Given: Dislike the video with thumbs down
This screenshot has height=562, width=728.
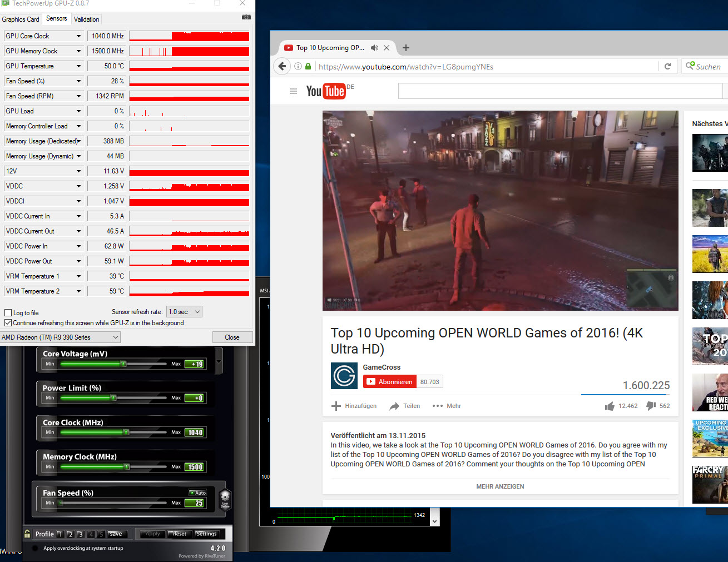Looking at the screenshot, I should (651, 406).
